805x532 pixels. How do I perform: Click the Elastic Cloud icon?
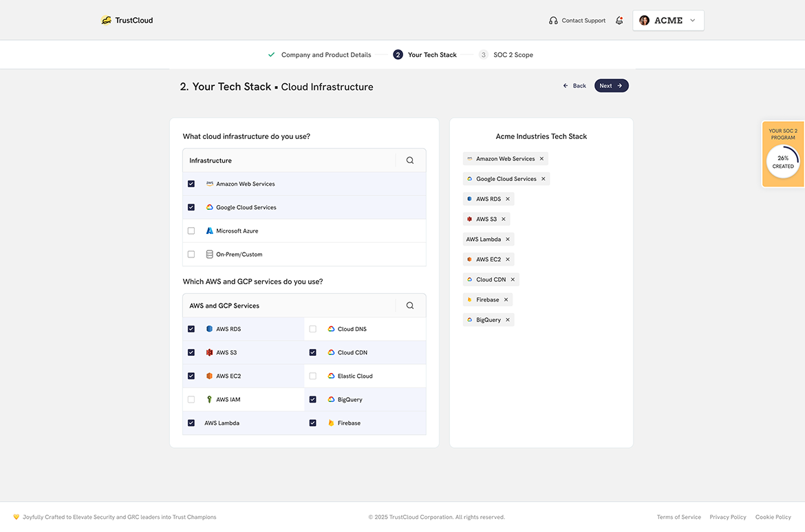click(331, 376)
